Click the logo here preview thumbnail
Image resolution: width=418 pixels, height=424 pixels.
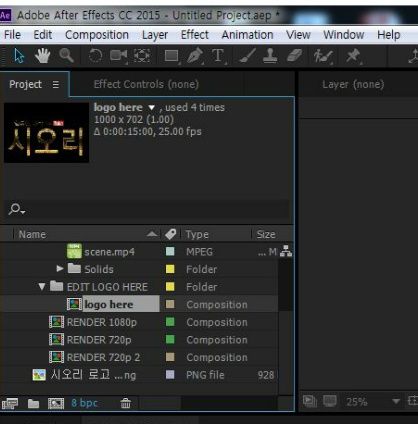click(x=46, y=132)
